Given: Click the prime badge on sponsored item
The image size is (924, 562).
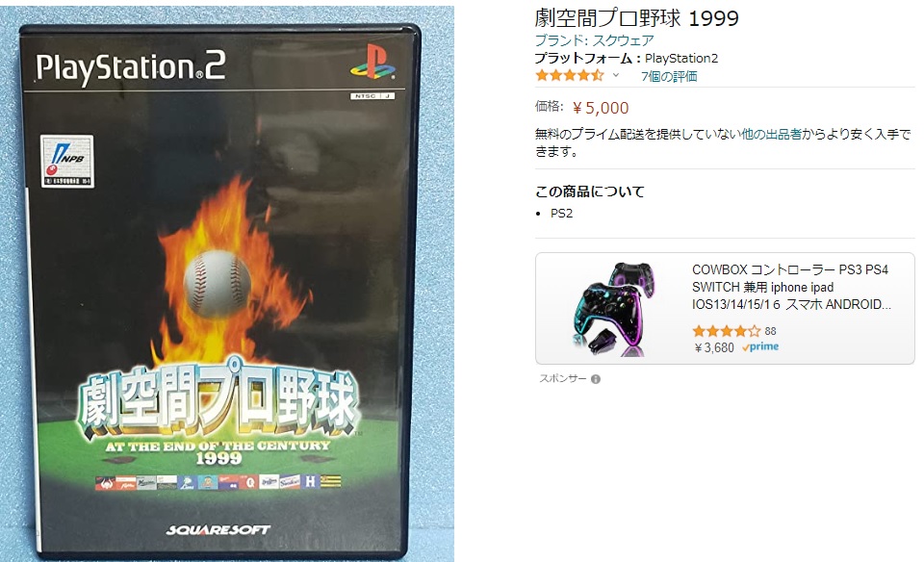Looking at the screenshot, I should 760,347.
